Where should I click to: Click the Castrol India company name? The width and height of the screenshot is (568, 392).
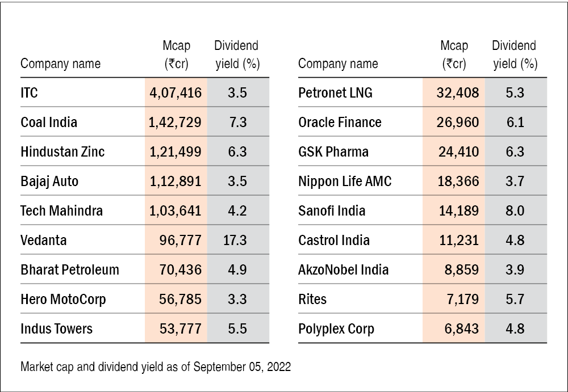tap(334, 240)
